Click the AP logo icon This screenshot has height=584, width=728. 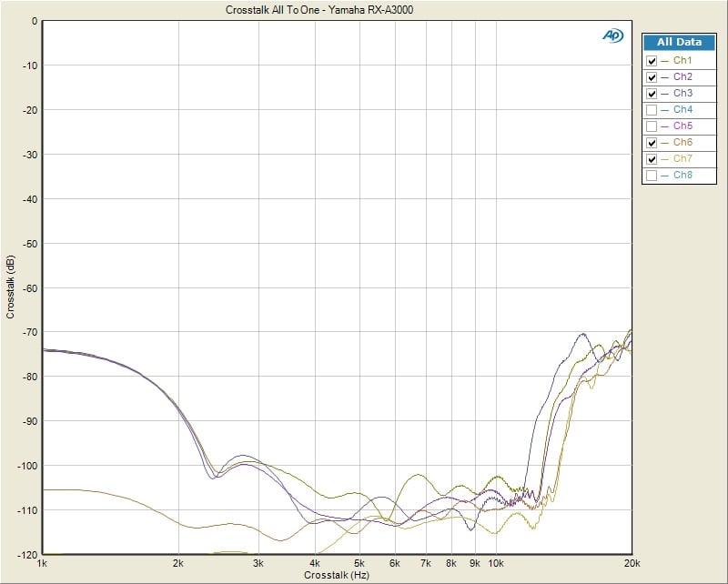pos(612,35)
